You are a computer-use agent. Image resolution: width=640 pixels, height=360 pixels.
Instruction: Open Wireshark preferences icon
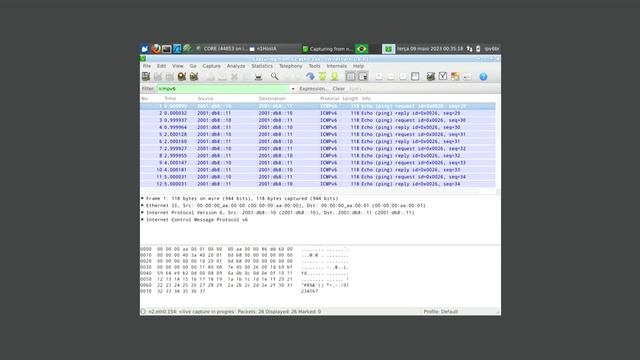coord(467,76)
